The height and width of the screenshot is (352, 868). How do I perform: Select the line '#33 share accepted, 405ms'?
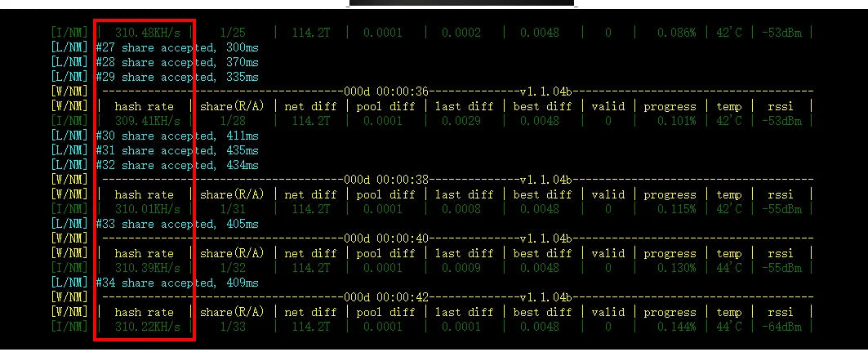(x=176, y=224)
